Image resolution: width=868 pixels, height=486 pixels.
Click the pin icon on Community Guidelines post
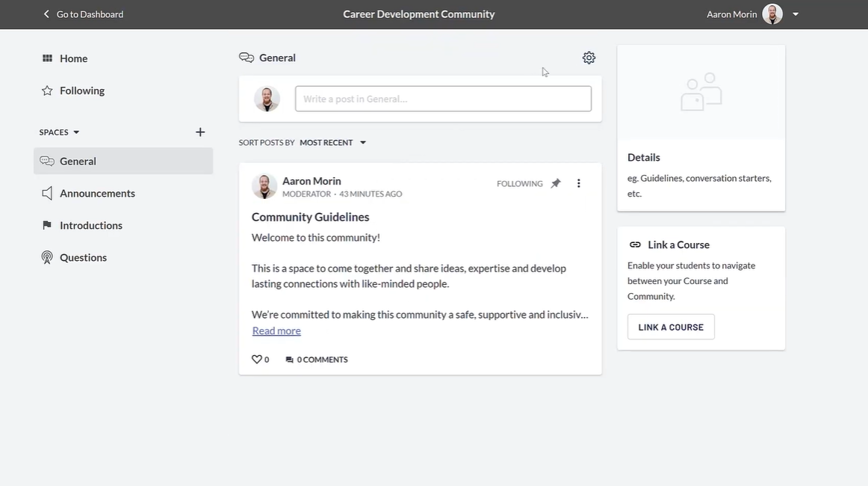(x=556, y=183)
